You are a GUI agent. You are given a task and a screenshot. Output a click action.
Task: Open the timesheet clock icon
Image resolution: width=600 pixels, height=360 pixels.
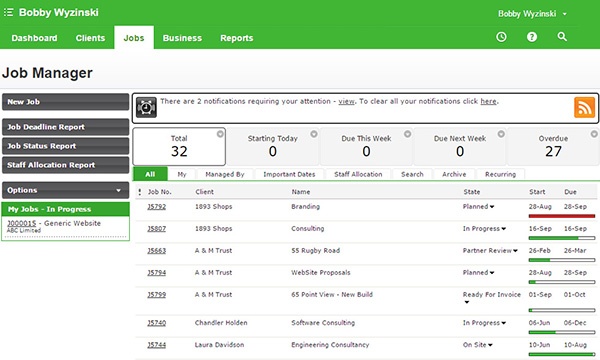(501, 37)
